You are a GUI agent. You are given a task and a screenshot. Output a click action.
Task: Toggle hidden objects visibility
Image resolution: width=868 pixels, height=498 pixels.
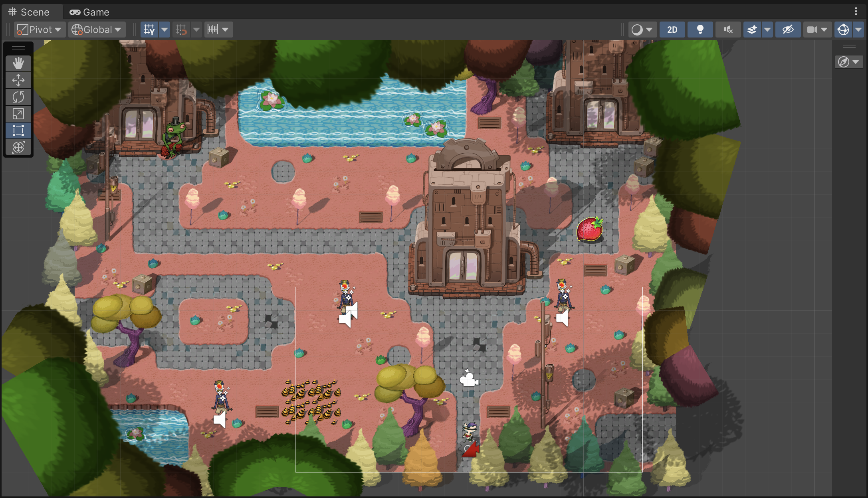click(787, 30)
